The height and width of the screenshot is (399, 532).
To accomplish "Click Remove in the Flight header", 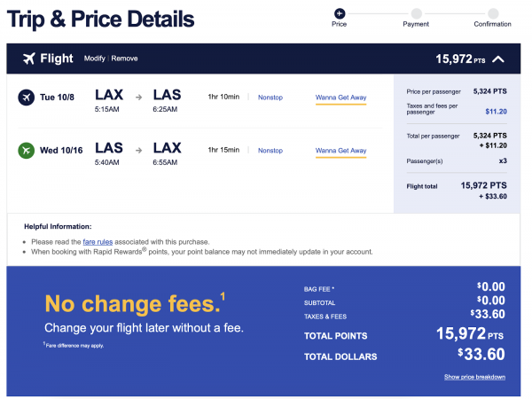I will point(124,59).
